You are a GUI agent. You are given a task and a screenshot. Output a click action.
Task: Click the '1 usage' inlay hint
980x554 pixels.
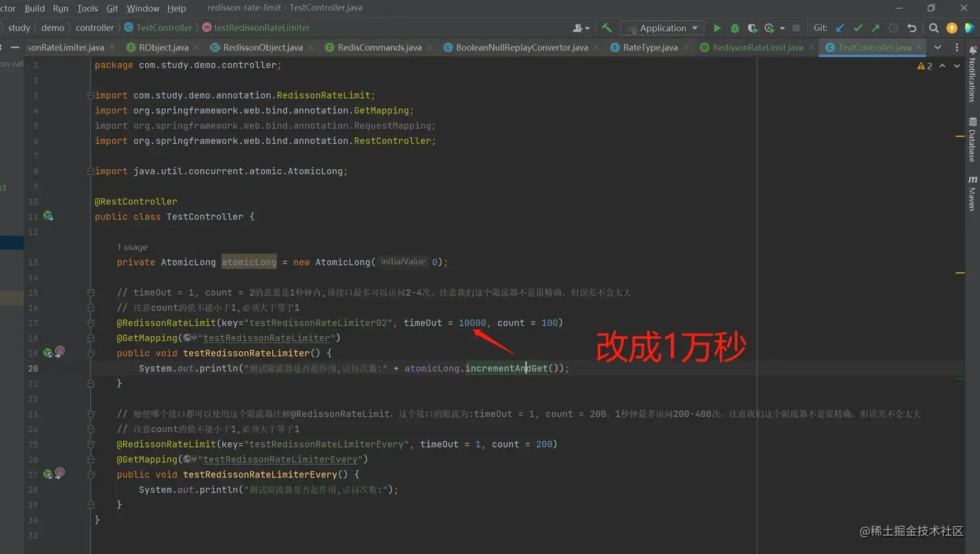pyautogui.click(x=132, y=247)
